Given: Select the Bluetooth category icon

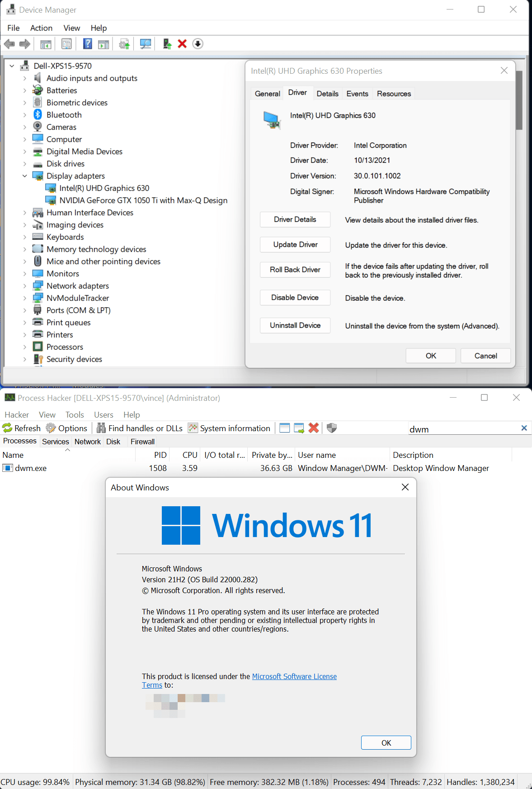Looking at the screenshot, I should [x=38, y=114].
